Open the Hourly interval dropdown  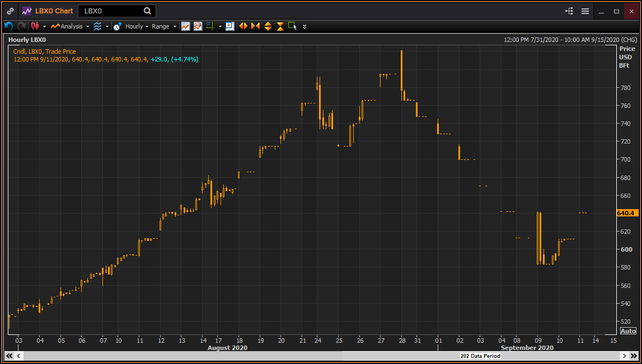137,26
